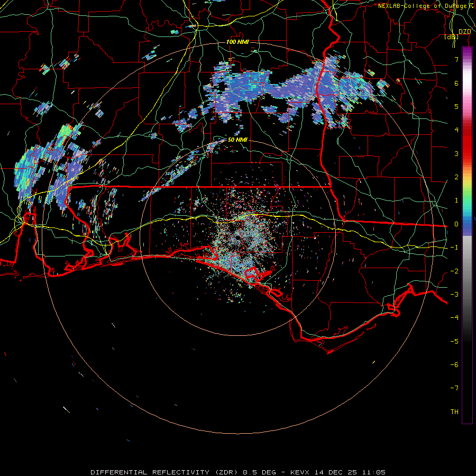This screenshot has width=476, height=476.
Task: Click the "-7" value on the color scale
Action: pos(454,388)
